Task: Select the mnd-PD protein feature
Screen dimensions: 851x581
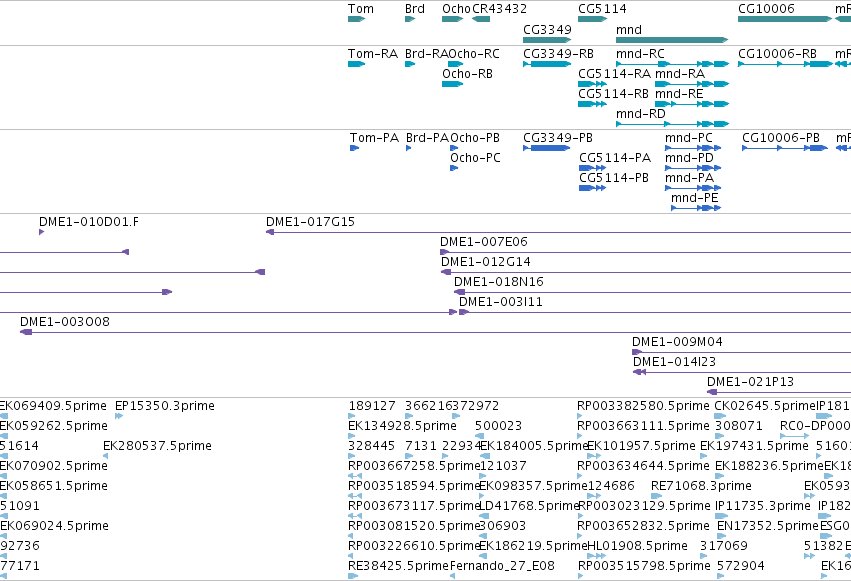Action: tap(693, 168)
